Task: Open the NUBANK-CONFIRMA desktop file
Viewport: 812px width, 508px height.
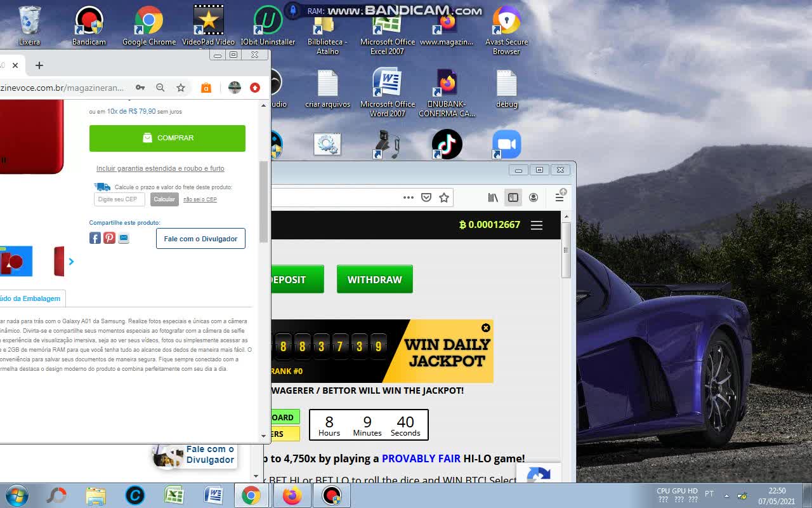Action: [447, 93]
